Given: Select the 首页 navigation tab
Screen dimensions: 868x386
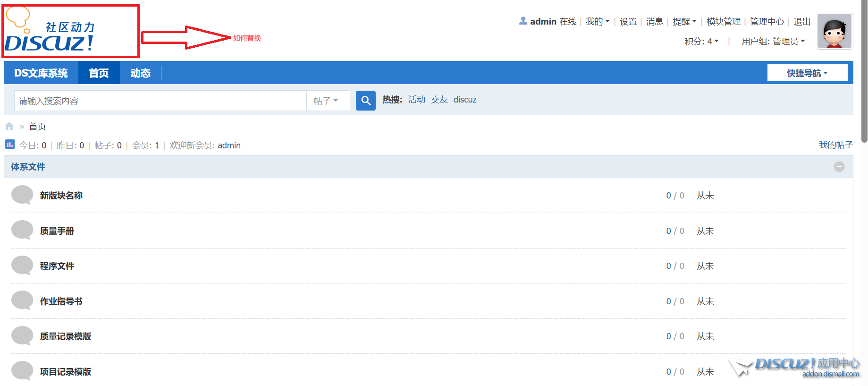Looking at the screenshot, I should [99, 73].
